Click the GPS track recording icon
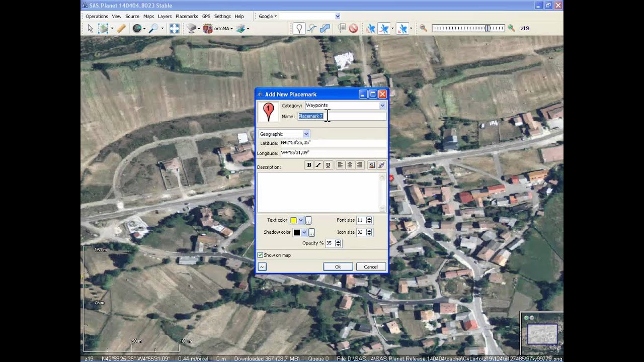644x362 pixels. [x=384, y=29]
